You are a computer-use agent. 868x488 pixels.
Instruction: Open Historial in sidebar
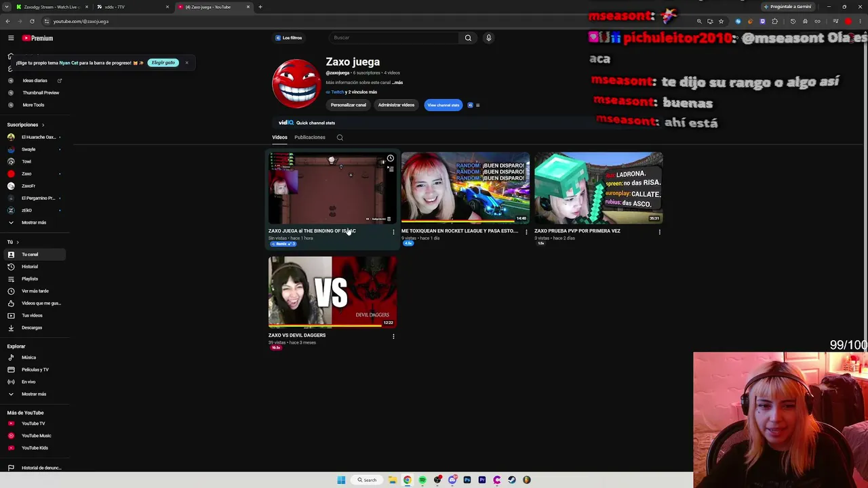(34, 266)
